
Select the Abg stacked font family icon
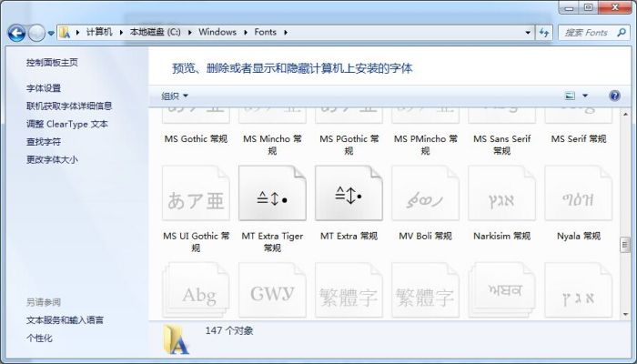pos(196,290)
